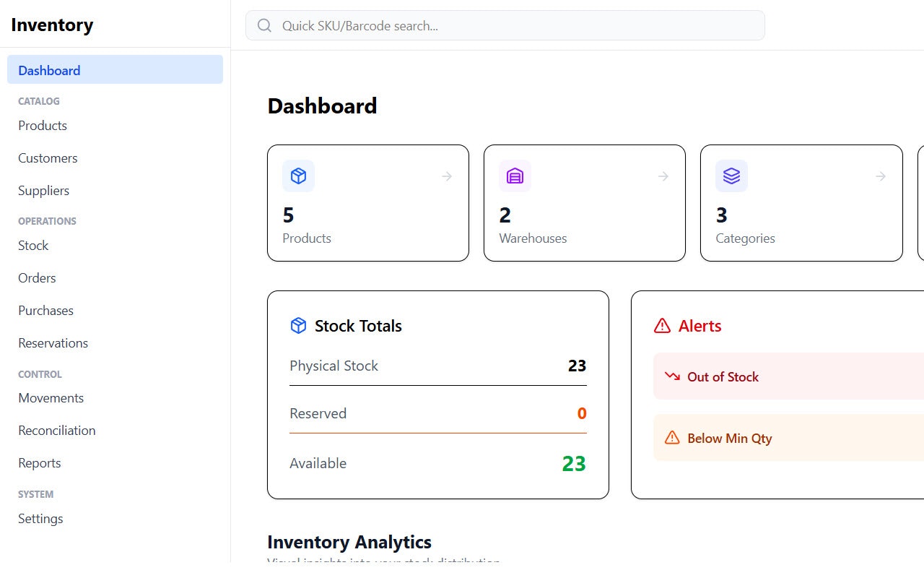The image size is (924, 578).
Task: Open Reports in sidebar
Action: [x=115, y=463]
